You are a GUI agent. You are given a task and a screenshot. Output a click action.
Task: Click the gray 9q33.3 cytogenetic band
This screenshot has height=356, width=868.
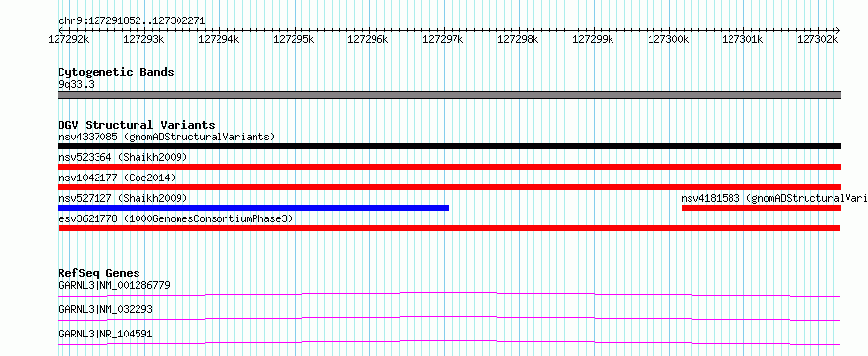click(x=449, y=95)
